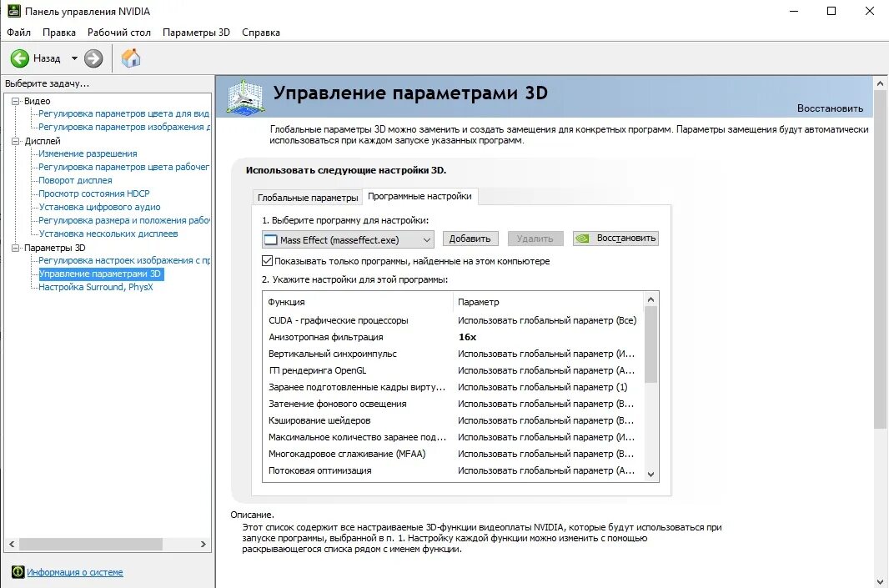The width and height of the screenshot is (889, 588).
Task: Click the tree panel scroll right arrow
Action: (x=203, y=544)
